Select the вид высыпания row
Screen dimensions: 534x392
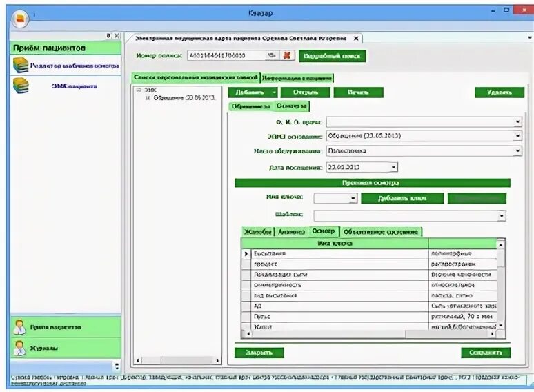point(369,295)
